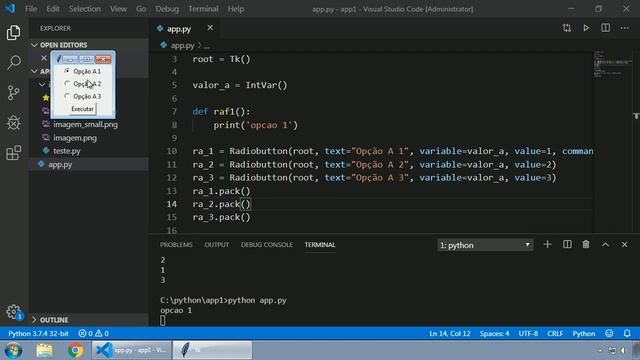Switch to the Problems tab
This screenshot has height=360, width=640.
pos(176,244)
